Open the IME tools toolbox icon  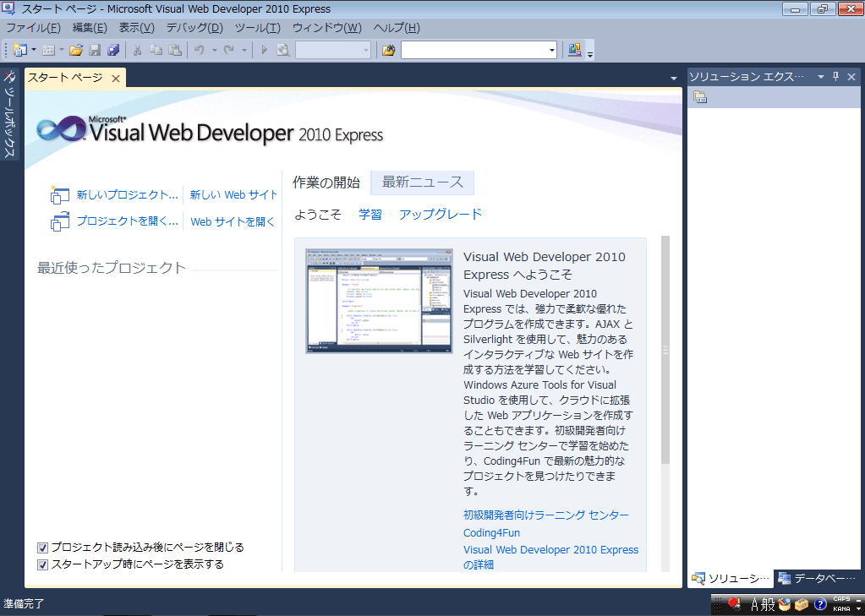(x=801, y=604)
